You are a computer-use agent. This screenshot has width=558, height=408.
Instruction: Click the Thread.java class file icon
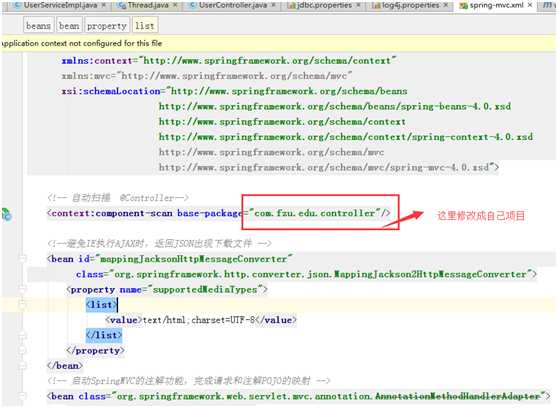coord(122,5)
